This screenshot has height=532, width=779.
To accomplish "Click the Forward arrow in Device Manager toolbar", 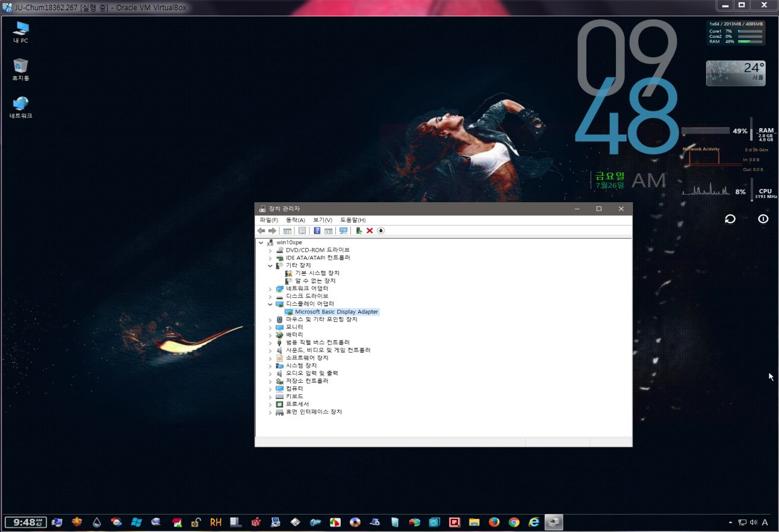I will (x=272, y=230).
